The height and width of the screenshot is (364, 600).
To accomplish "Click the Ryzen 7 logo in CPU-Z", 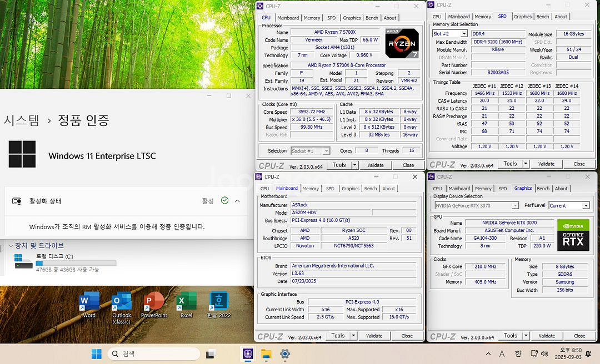I will [402, 43].
